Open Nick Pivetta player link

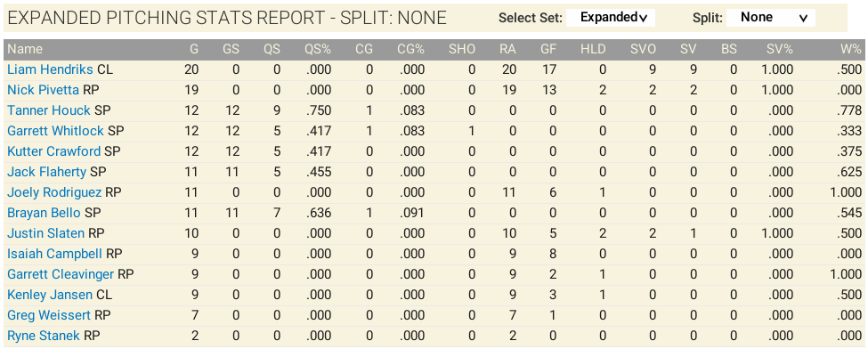tap(43, 90)
